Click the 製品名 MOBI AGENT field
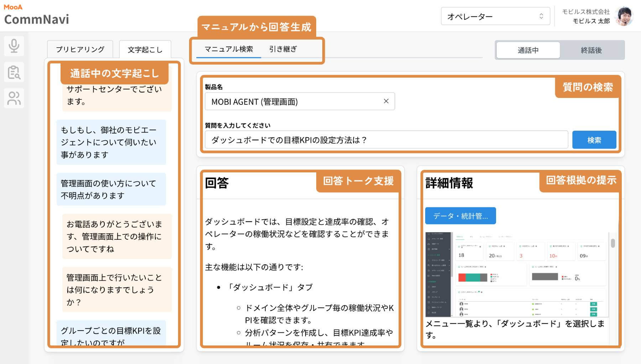The width and height of the screenshot is (641, 364). [300, 102]
